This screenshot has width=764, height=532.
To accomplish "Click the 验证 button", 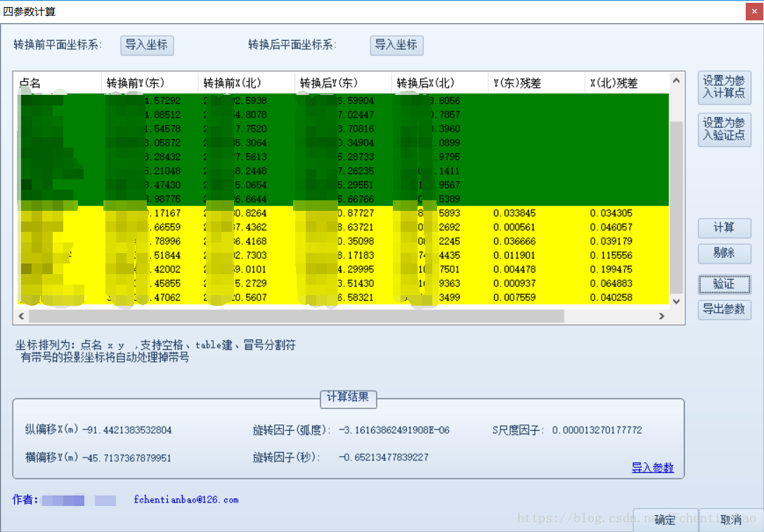I will coord(724,284).
